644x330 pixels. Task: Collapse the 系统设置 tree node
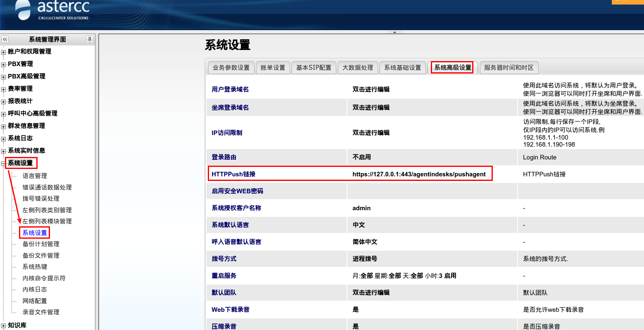click(x=3, y=164)
